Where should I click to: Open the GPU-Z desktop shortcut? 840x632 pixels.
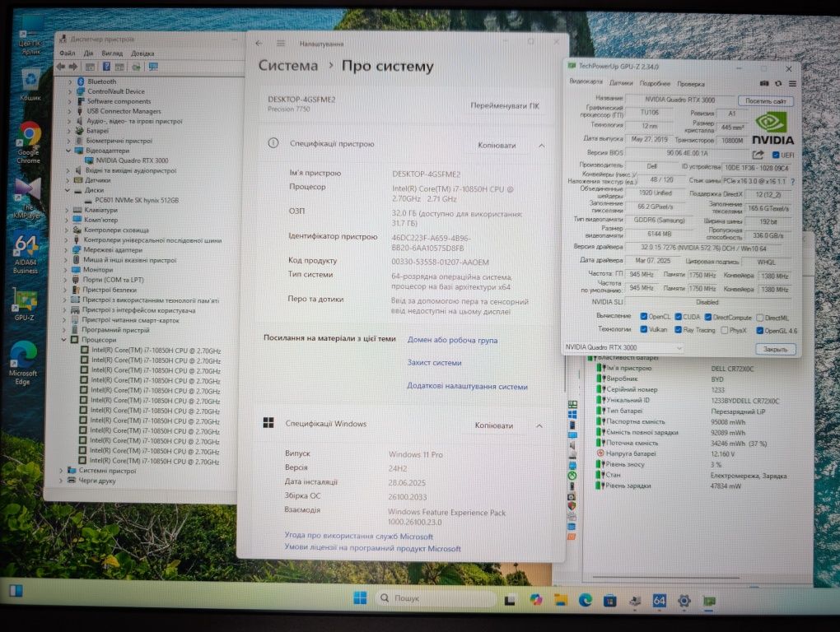click(25, 305)
